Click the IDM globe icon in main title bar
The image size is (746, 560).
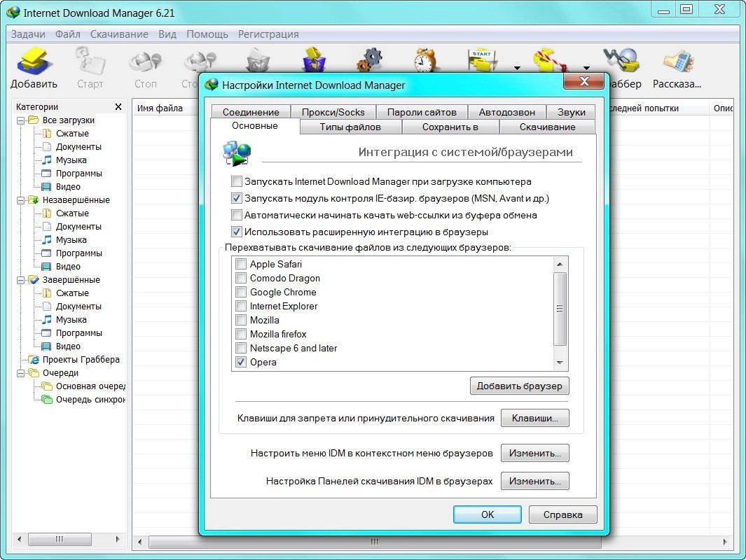coord(13,13)
